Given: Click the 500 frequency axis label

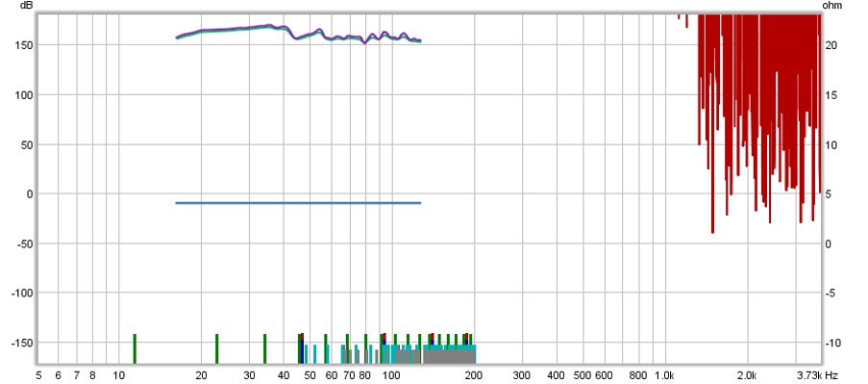Looking at the screenshot, I should pos(583,375).
